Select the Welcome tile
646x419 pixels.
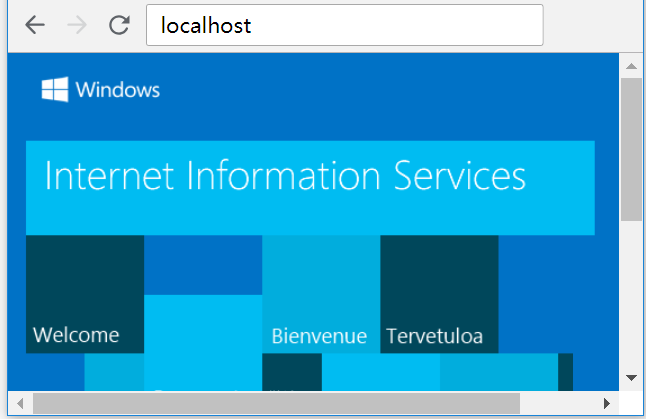pos(85,294)
